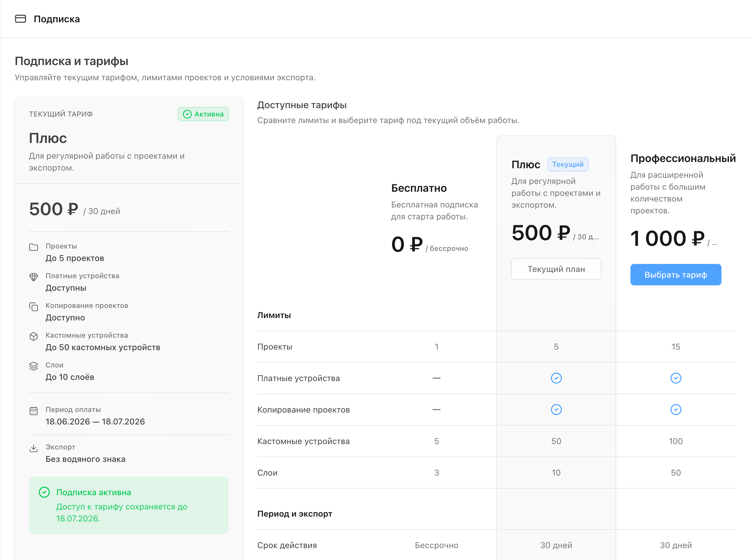Click the До 5 проектов value
This screenshot has width=750, height=560.
[75, 258]
